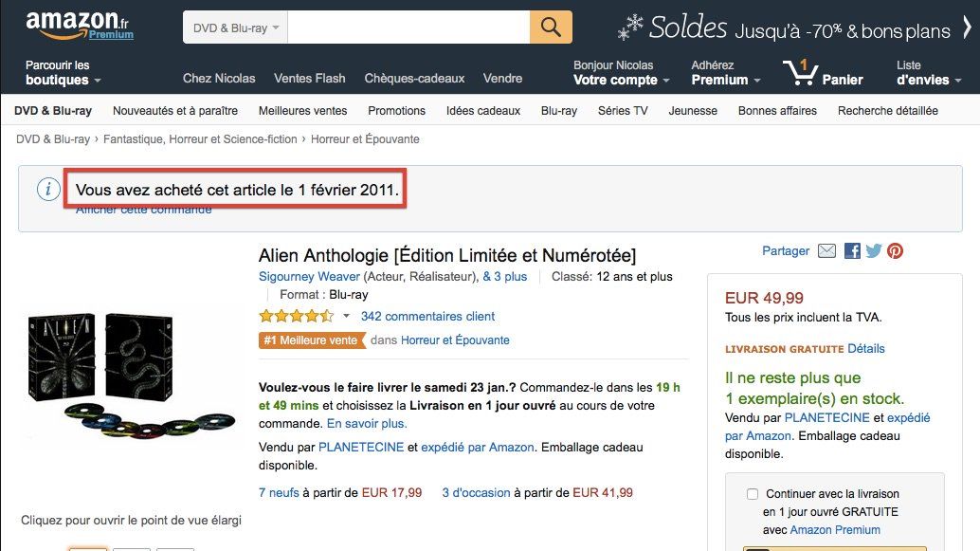Expand the star rating breakdown arrow
The width and height of the screenshot is (980, 551).
click(346, 316)
